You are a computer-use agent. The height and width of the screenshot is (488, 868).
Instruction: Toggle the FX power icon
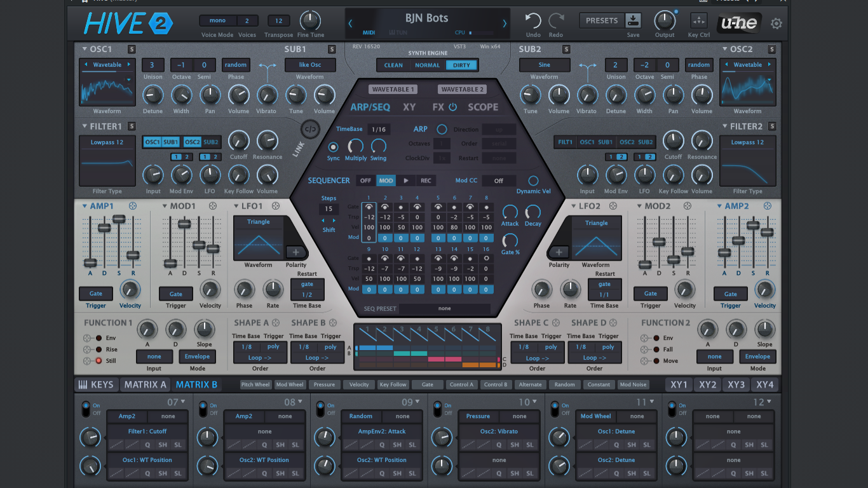coord(453,107)
